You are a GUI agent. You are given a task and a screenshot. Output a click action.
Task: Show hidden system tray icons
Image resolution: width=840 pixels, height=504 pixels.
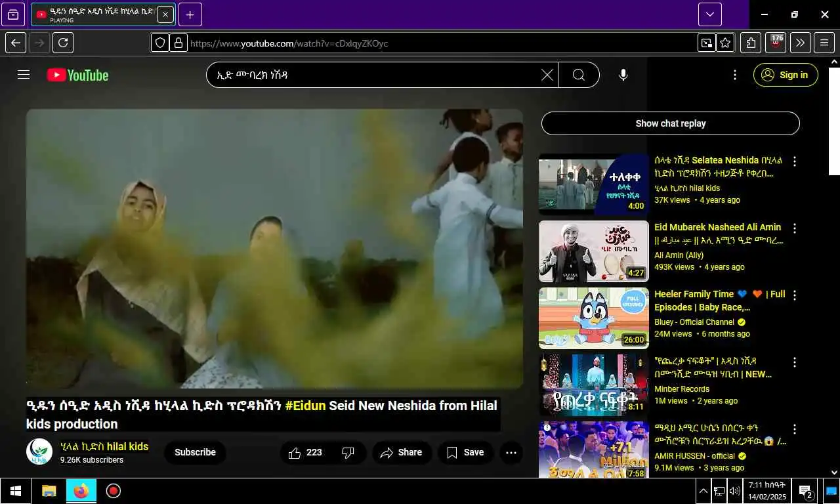[x=703, y=491]
